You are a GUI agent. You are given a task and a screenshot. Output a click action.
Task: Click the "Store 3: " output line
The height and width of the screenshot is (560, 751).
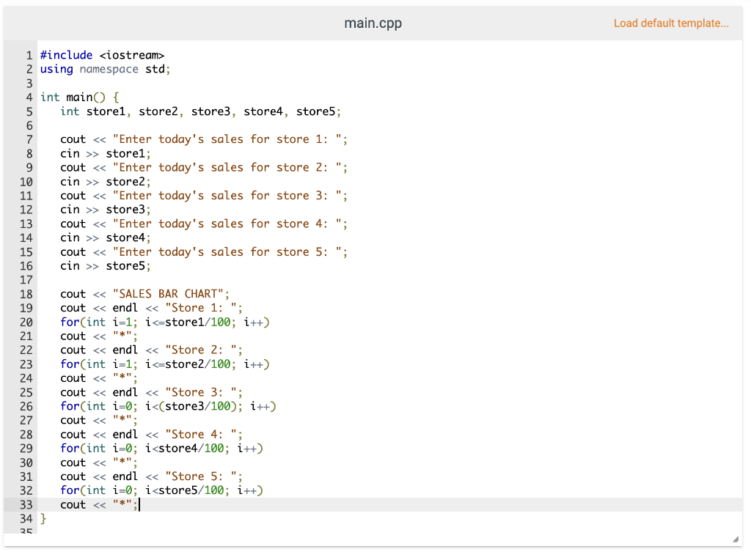pyautogui.click(x=151, y=392)
